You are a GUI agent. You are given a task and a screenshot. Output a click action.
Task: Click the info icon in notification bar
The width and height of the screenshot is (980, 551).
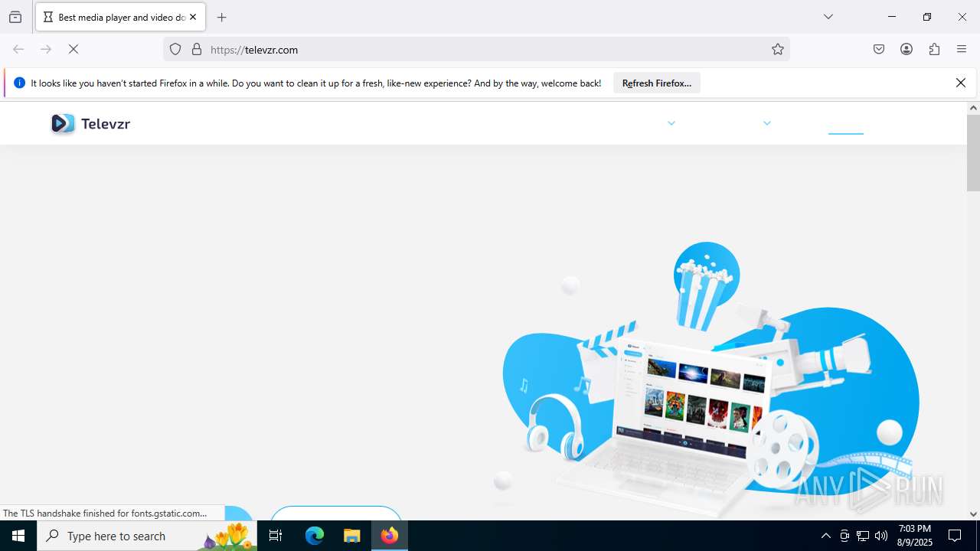coord(19,83)
